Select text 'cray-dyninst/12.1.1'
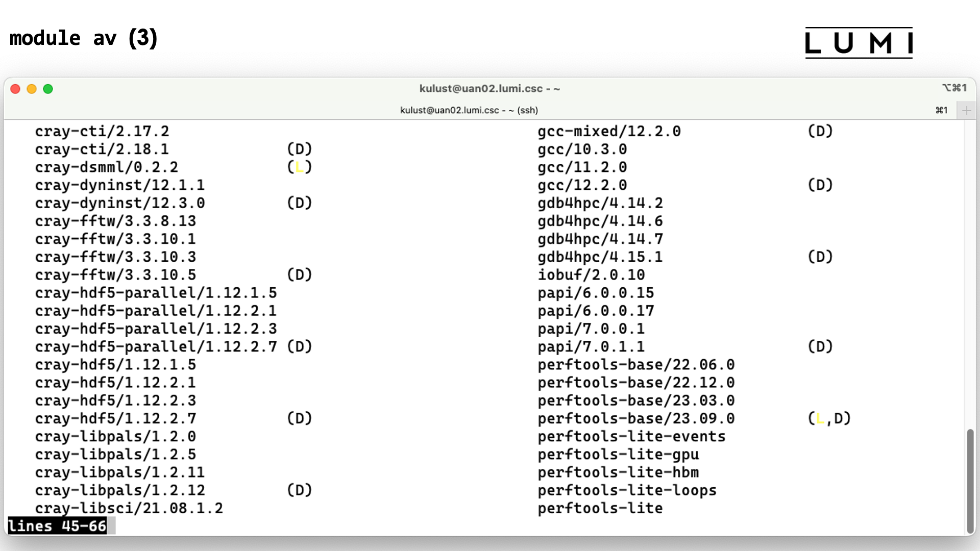 [x=120, y=185]
